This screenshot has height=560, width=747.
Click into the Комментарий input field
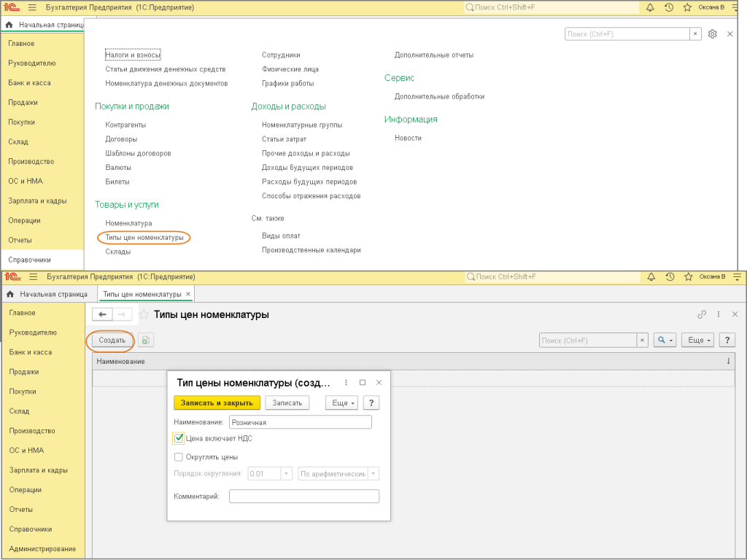point(303,497)
